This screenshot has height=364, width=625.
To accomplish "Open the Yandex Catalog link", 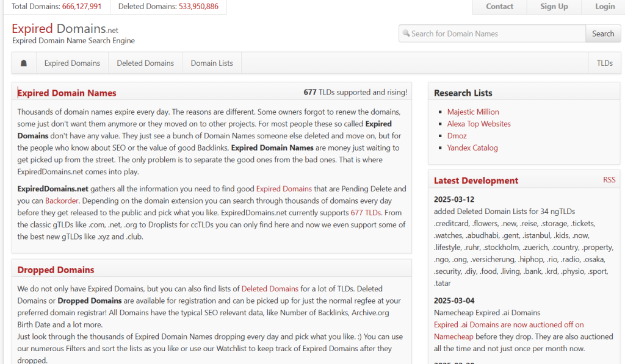I will pyautogui.click(x=472, y=148).
